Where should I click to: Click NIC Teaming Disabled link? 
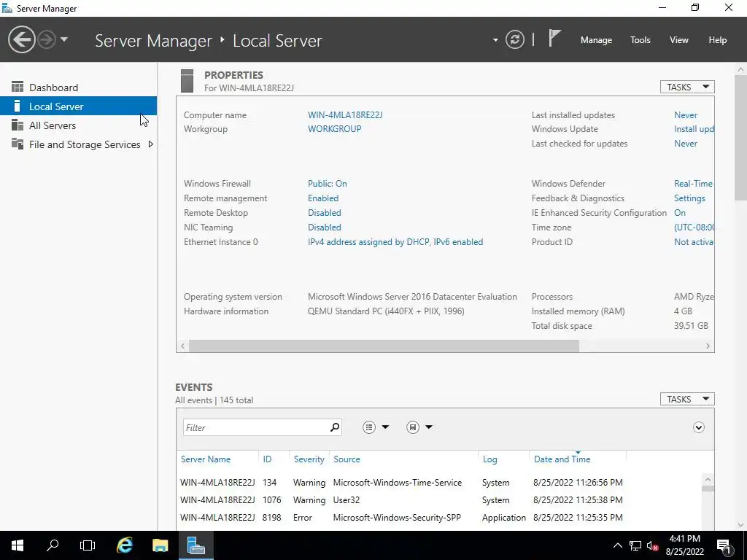tap(325, 227)
